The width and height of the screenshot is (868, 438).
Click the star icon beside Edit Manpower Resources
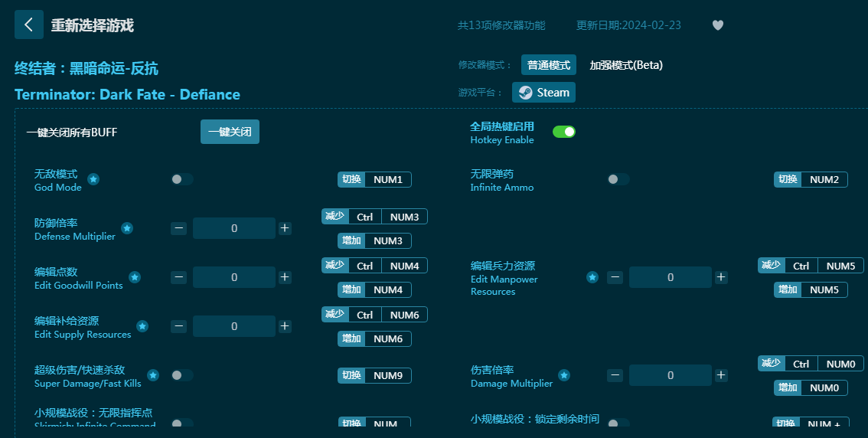tap(592, 277)
